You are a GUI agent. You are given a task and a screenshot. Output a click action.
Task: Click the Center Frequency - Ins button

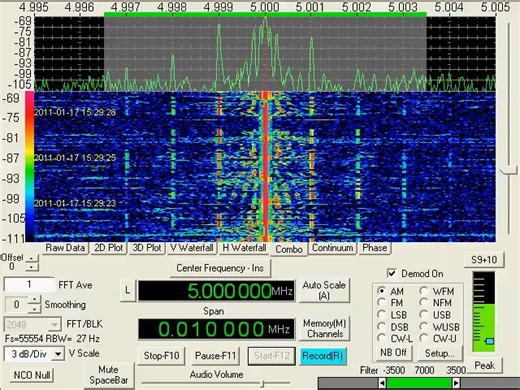click(220, 268)
